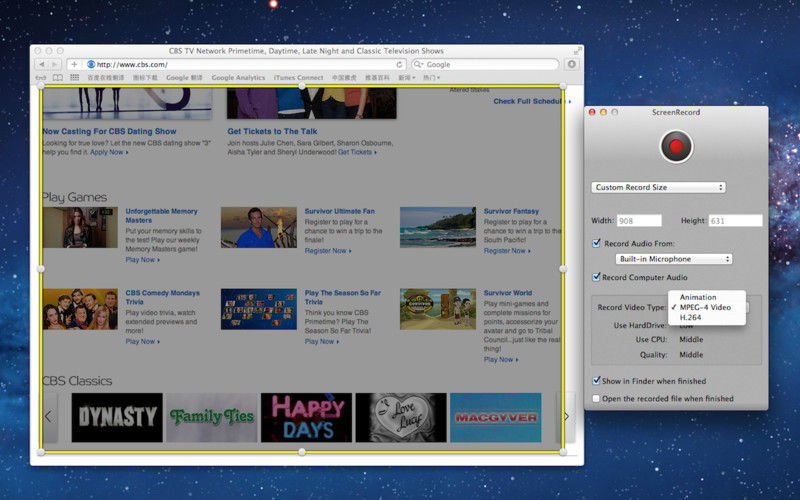Image resolution: width=800 pixels, height=500 pixels.
Task: Open Get Tickets to The Talk link
Action: pos(272,131)
